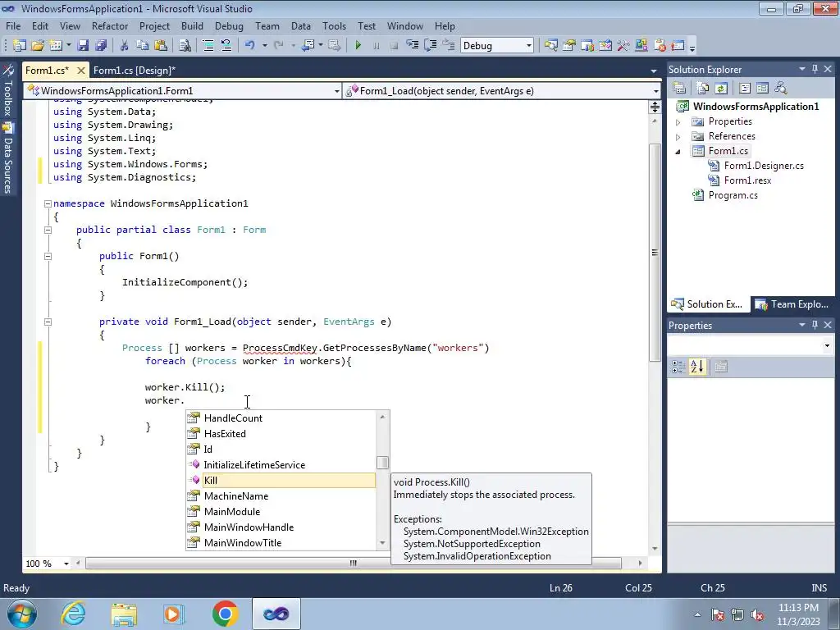Open the Properties panel object selector dropdown
This screenshot has width=840, height=630.
(828, 345)
